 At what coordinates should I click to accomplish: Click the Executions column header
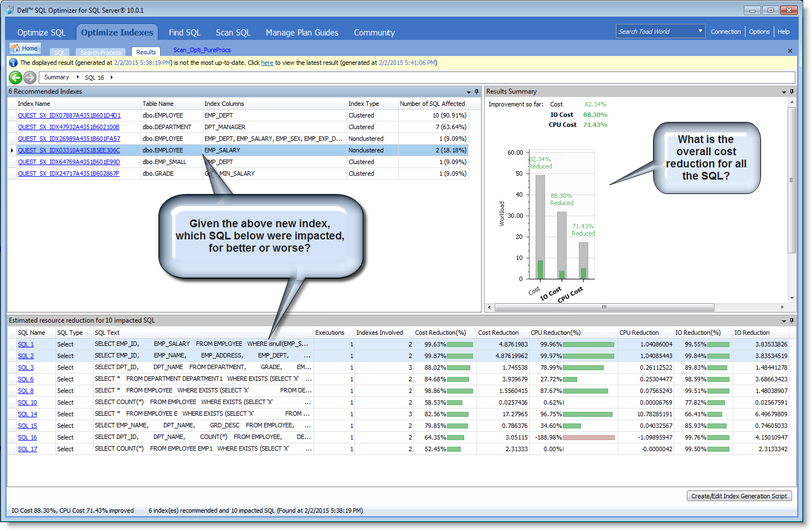pos(333,333)
